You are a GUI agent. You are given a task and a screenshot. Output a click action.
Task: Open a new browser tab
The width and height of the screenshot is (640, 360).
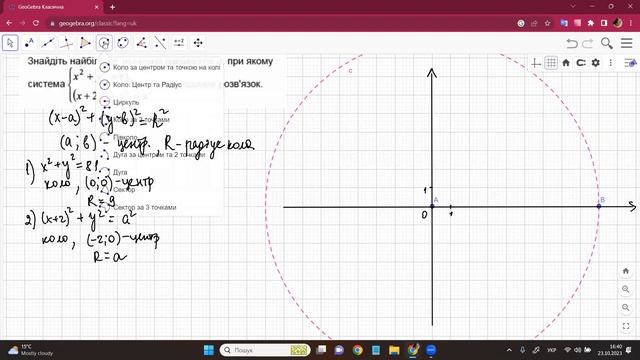click(112, 7)
